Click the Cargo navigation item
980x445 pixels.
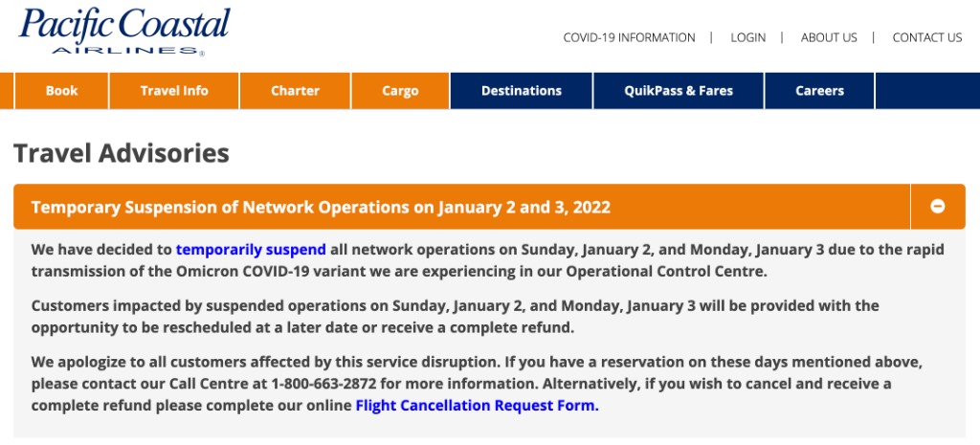(x=400, y=91)
